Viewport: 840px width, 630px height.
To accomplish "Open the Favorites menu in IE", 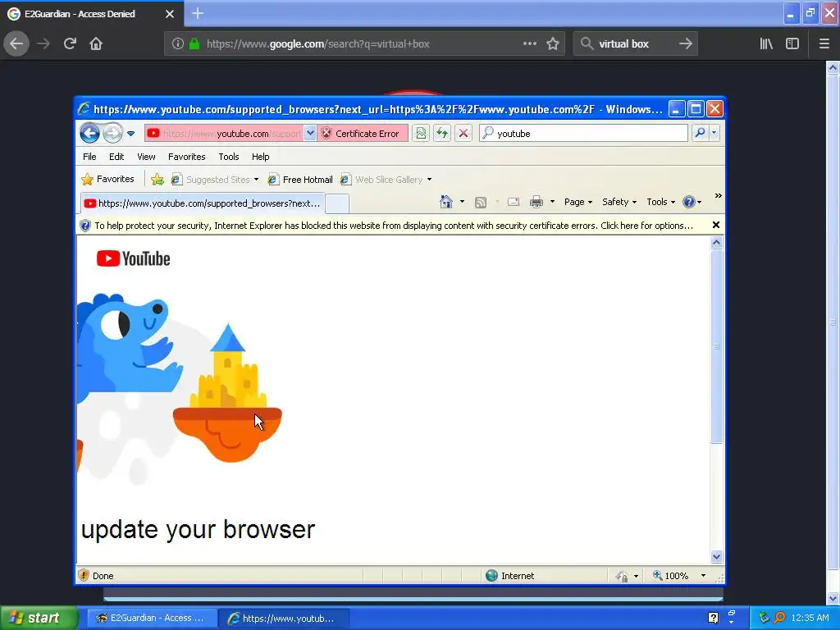I will pyautogui.click(x=186, y=157).
